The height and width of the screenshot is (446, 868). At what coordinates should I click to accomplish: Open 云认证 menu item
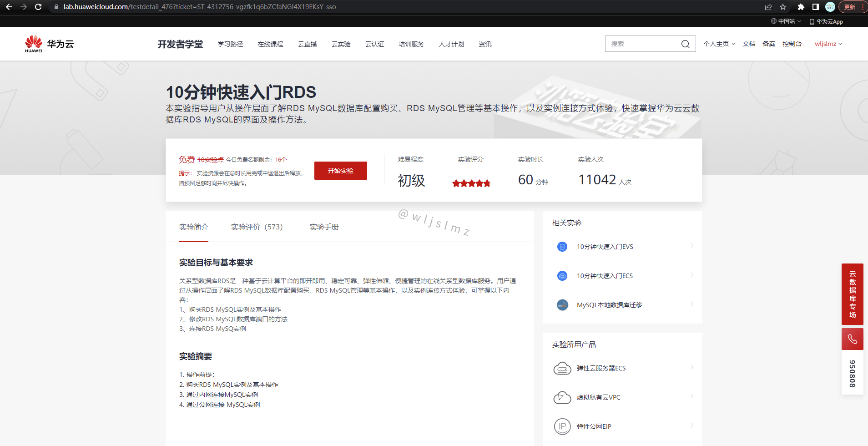[374, 44]
